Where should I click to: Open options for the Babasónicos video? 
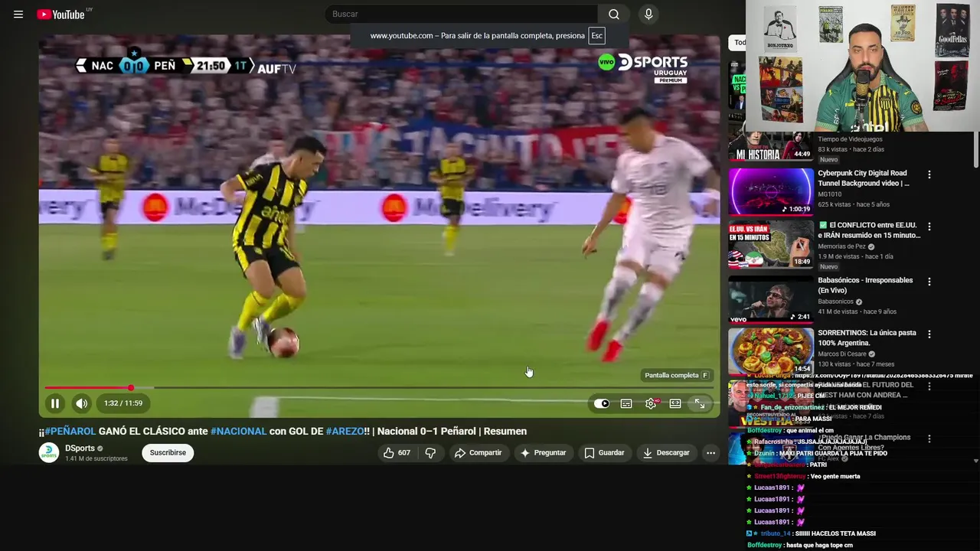(929, 282)
